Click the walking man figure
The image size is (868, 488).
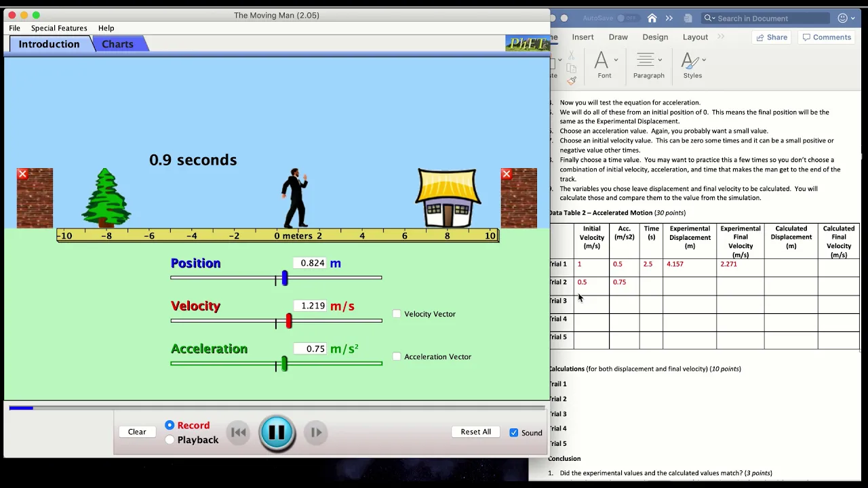[x=296, y=198]
